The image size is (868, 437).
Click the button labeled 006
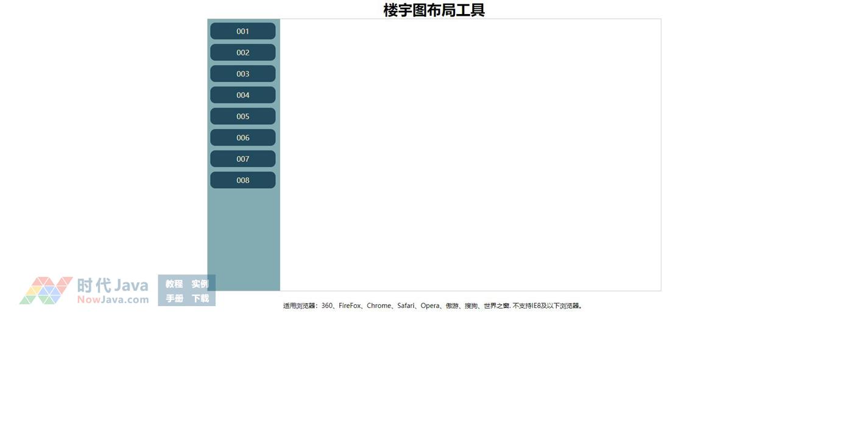pos(242,138)
